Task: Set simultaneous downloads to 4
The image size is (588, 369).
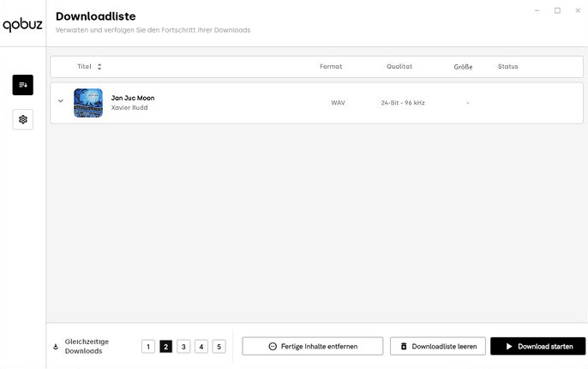Action: pos(201,346)
